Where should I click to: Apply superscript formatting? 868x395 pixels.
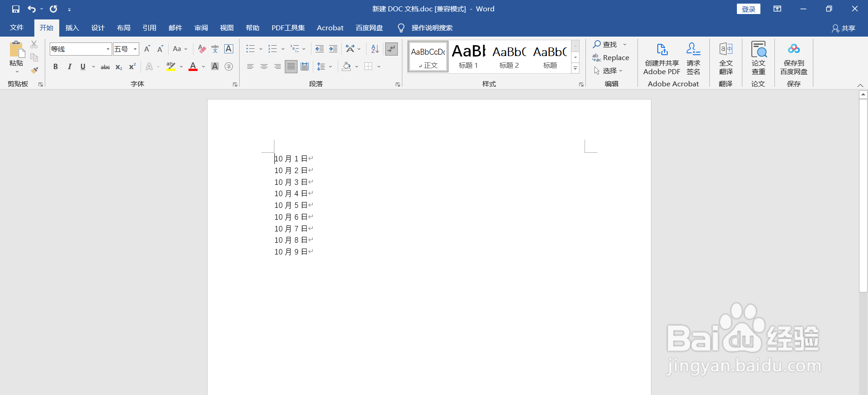pyautogui.click(x=132, y=67)
